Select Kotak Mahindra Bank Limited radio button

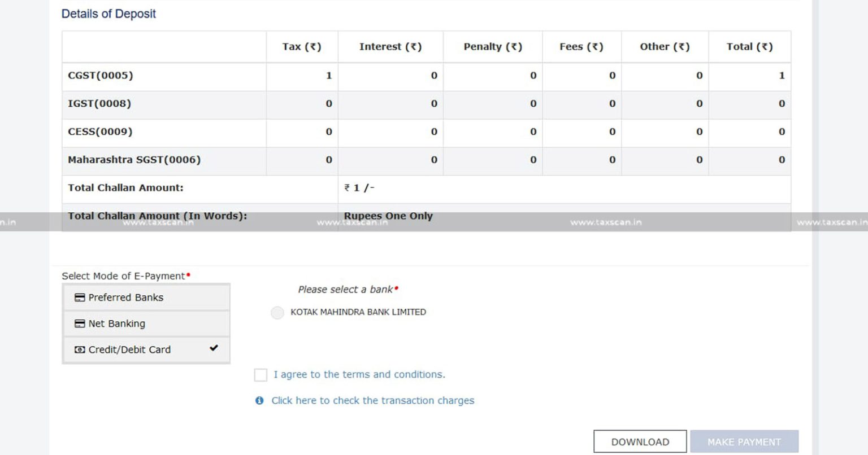(277, 313)
